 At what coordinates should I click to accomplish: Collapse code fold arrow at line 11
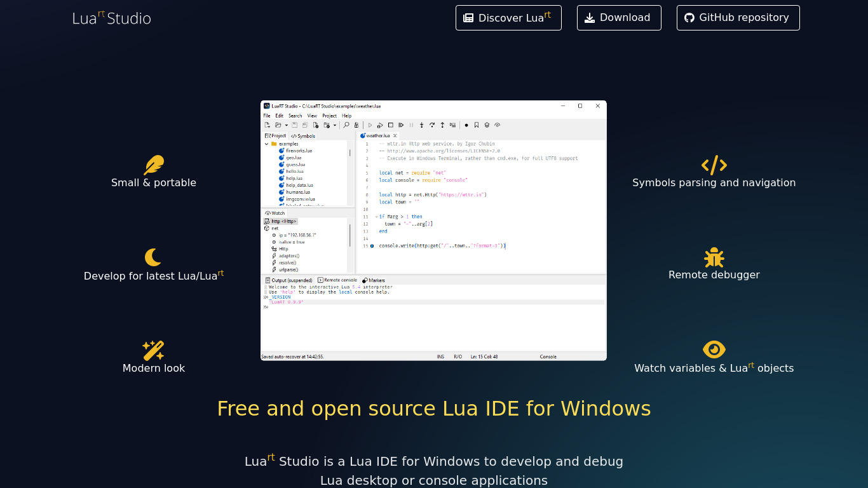point(376,217)
